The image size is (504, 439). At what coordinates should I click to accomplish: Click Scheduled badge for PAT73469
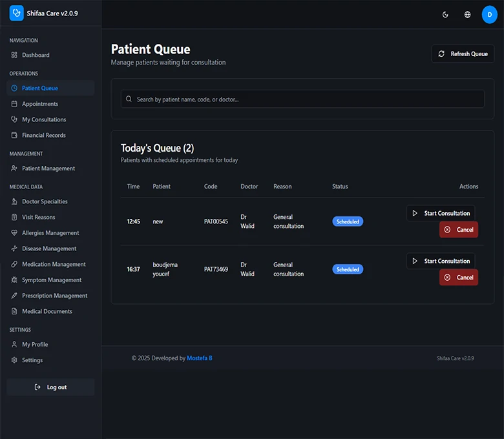click(x=348, y=269)
